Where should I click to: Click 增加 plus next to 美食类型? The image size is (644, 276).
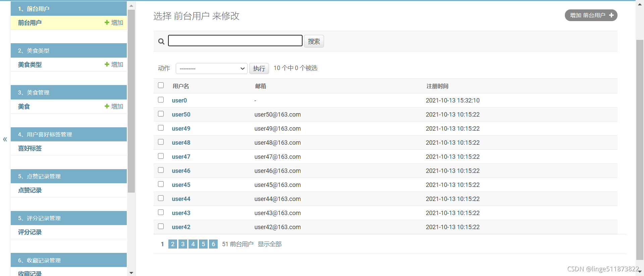(x=114, y=64)
